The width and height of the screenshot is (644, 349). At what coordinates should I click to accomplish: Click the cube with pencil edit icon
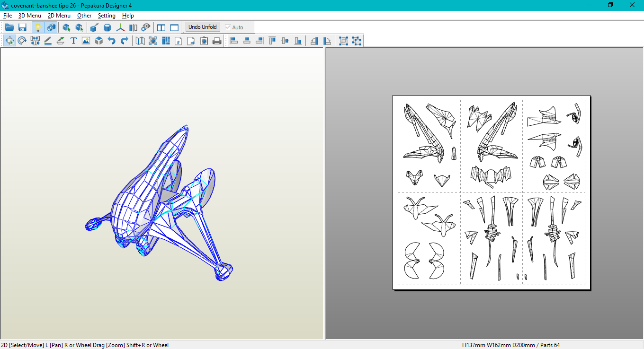[94, 27]
